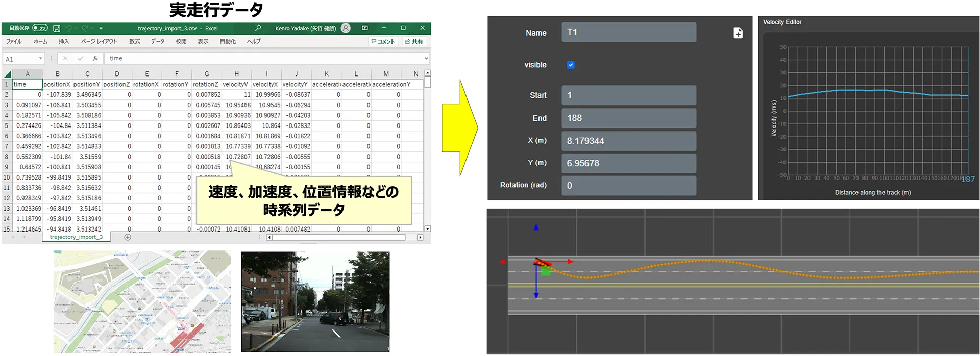Click the ribbon display options icon
Image resolution: width=980 pixels, height=356 pixels.
point(365,28)
